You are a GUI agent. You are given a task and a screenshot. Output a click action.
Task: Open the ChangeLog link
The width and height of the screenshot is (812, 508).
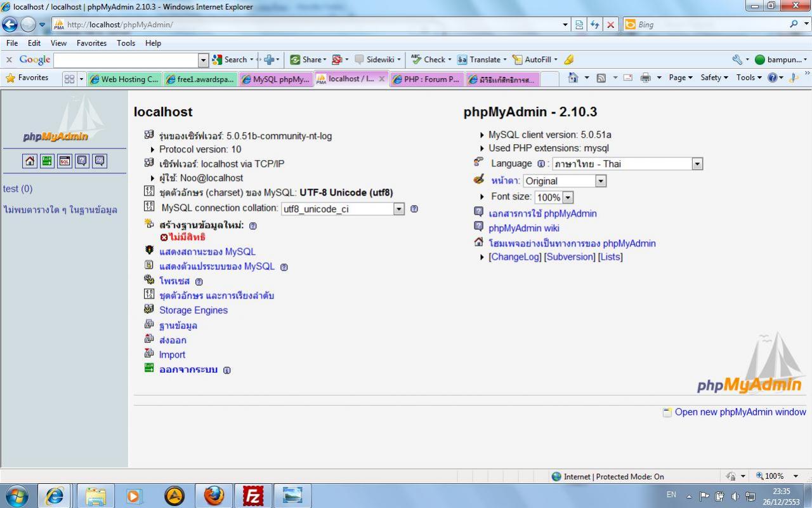515,257
